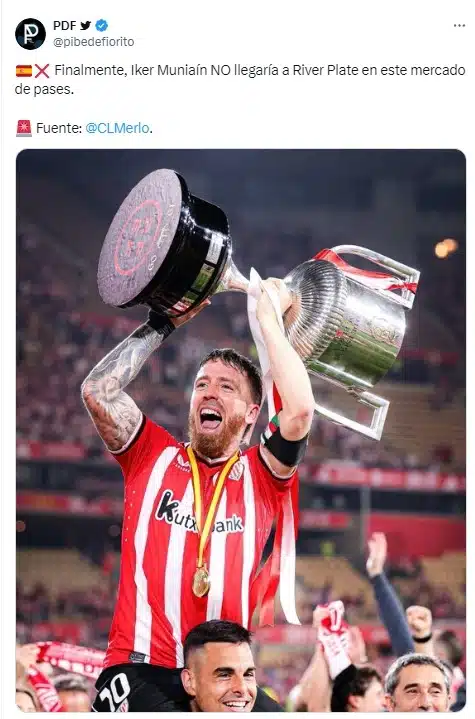Click the Twitter bird icon beside PDF
This screenshot has width=475, height=719.
(86, 25)
